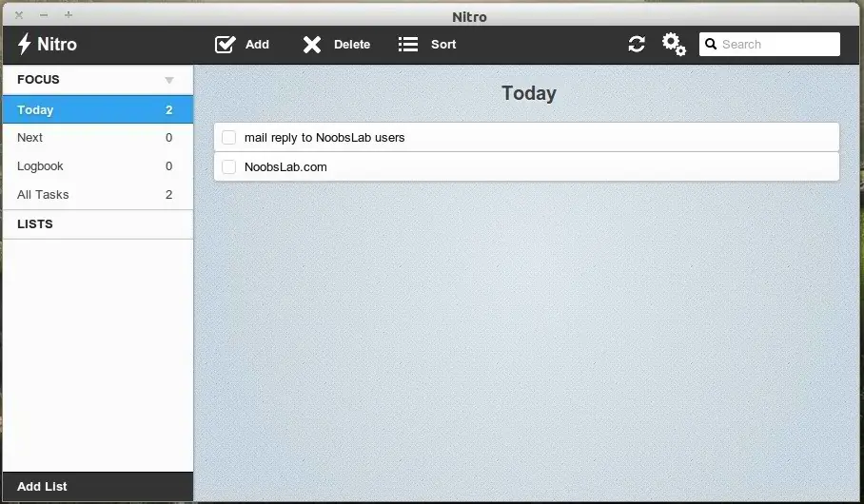Tick the NoobsLab.com task checkbox
The height and width of the screenshot is (504, 864).
click(228, 166)
